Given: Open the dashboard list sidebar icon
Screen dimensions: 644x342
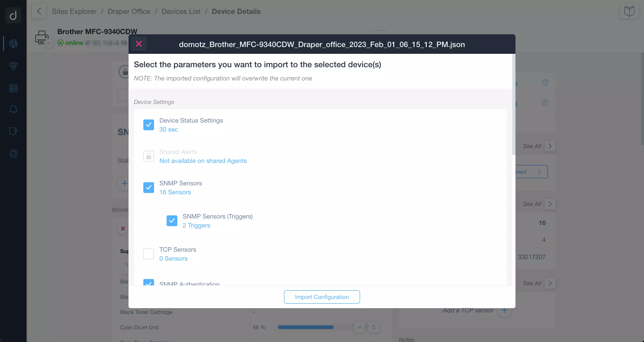Looking at the screenshot, I should (x=13, y=88).
